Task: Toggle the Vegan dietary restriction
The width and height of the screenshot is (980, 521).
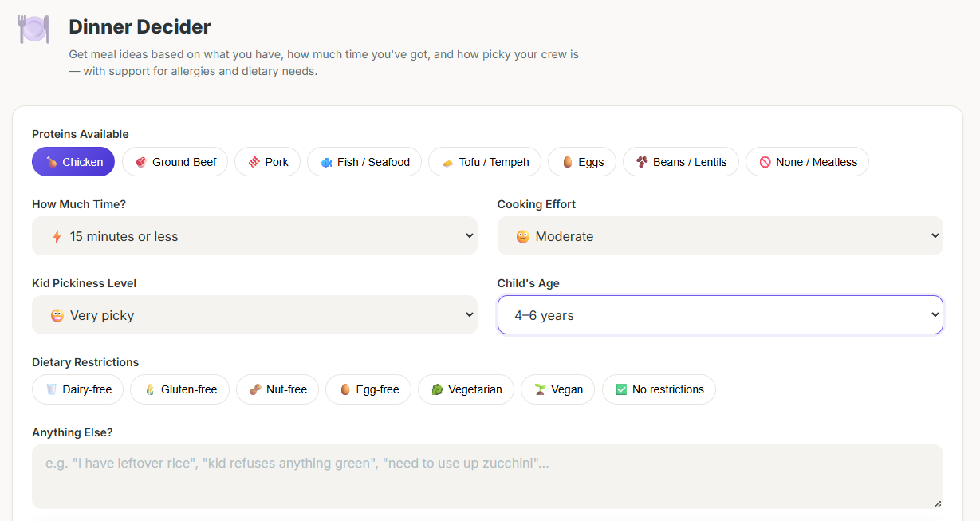Action: tap(557, 389)
